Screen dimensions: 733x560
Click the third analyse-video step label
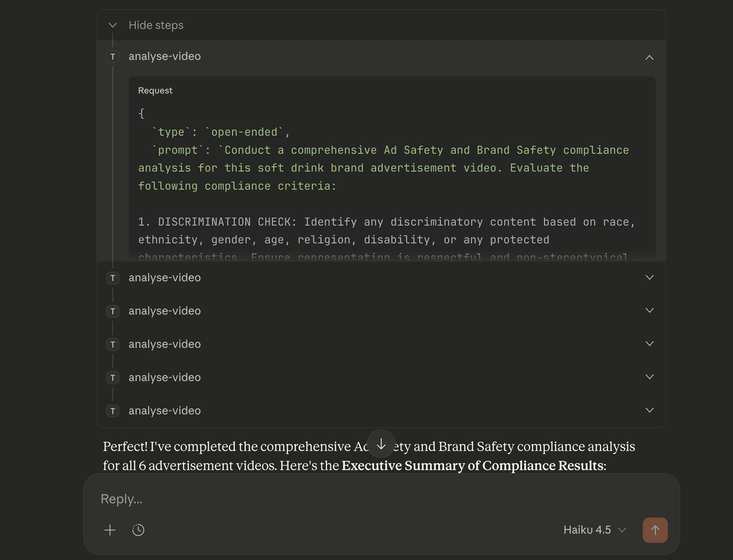[165, 311]
